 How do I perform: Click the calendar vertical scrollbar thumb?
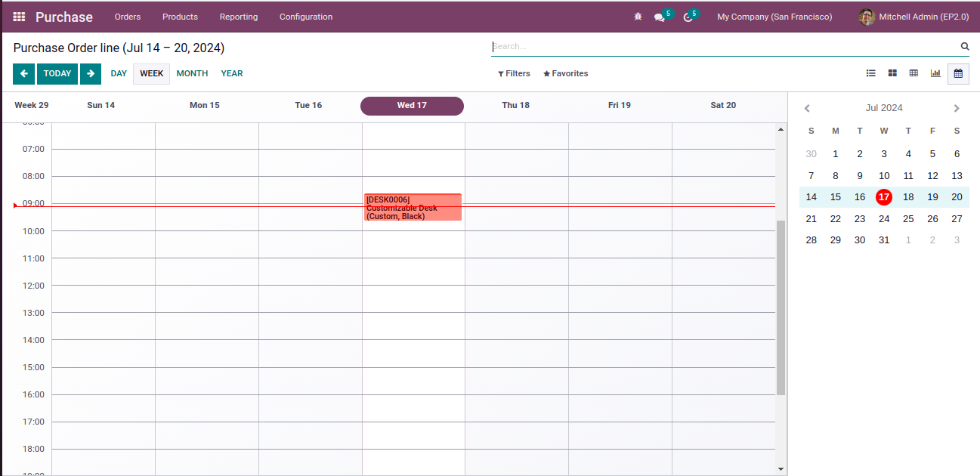[781, 308]
